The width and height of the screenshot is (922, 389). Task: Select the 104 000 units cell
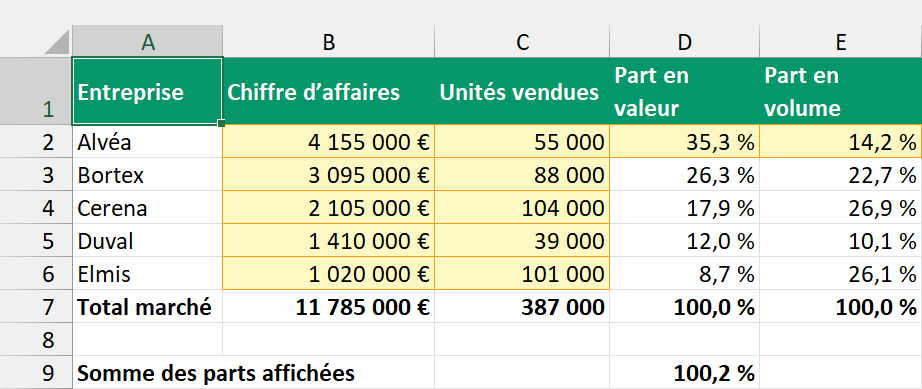[522, 207]
